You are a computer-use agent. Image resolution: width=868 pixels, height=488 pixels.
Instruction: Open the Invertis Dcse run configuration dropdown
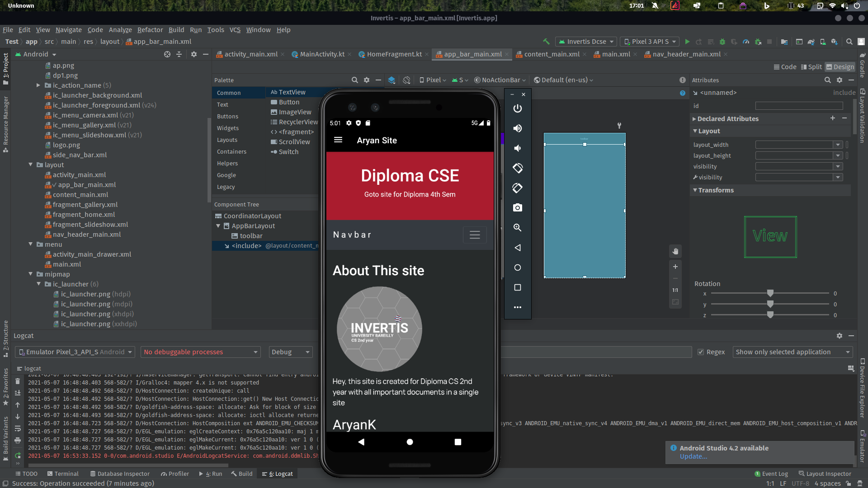[x=586, y=42]
